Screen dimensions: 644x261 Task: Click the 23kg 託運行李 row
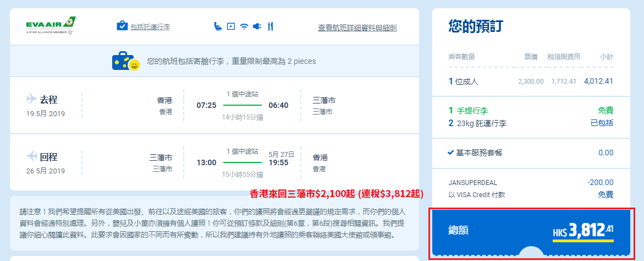(531, 123)
